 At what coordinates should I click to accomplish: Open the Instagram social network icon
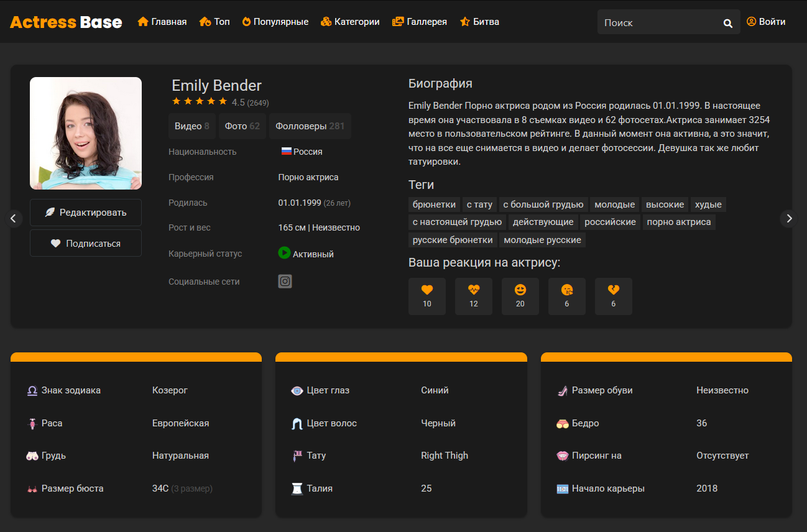pos(285,282)
